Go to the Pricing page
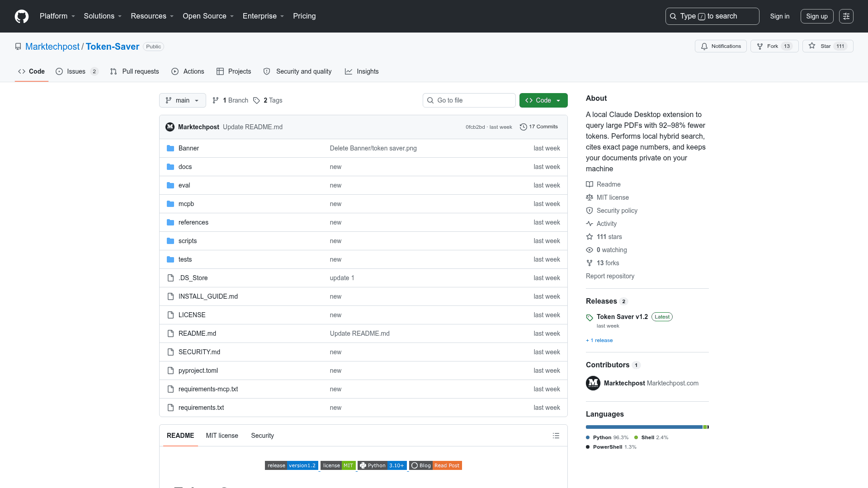 click(304, 16)
